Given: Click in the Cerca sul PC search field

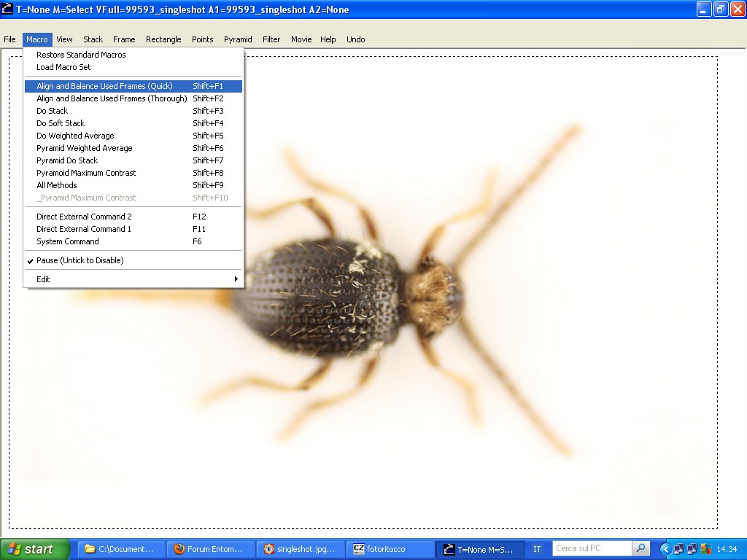Looking at the screenshot, I should (x=589, y=548).
